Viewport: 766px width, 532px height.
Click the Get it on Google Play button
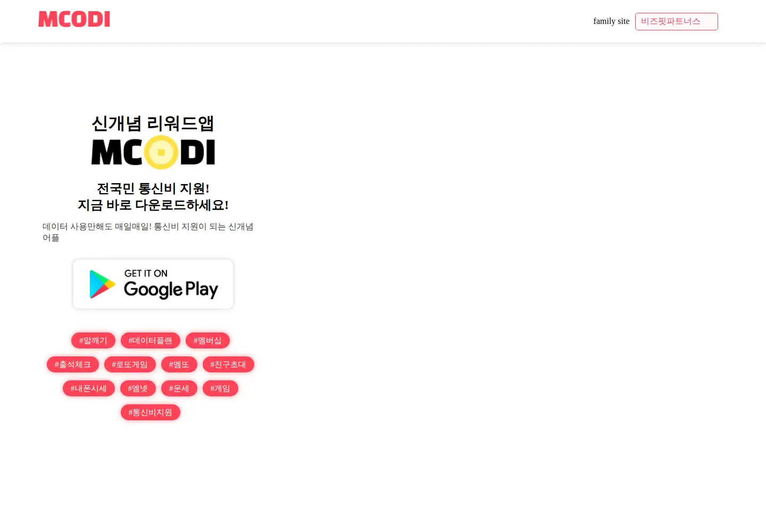[153, 284]
